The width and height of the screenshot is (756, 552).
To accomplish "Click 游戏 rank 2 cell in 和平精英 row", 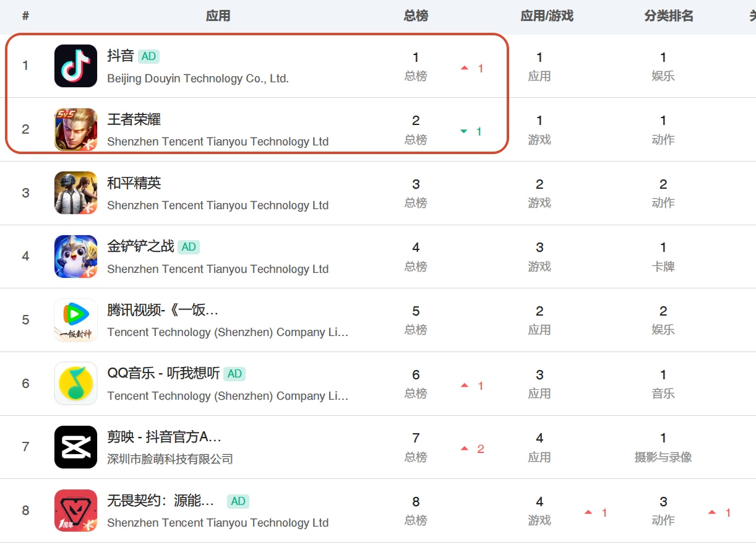I will pos(539,193).
